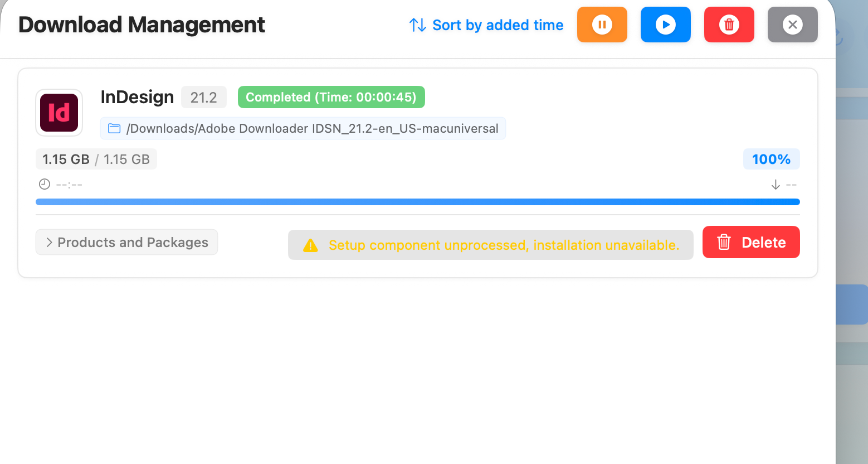Click the yellow warning triangle icon
The width and height of the screenshot is (868, 464).
[310, 245]
